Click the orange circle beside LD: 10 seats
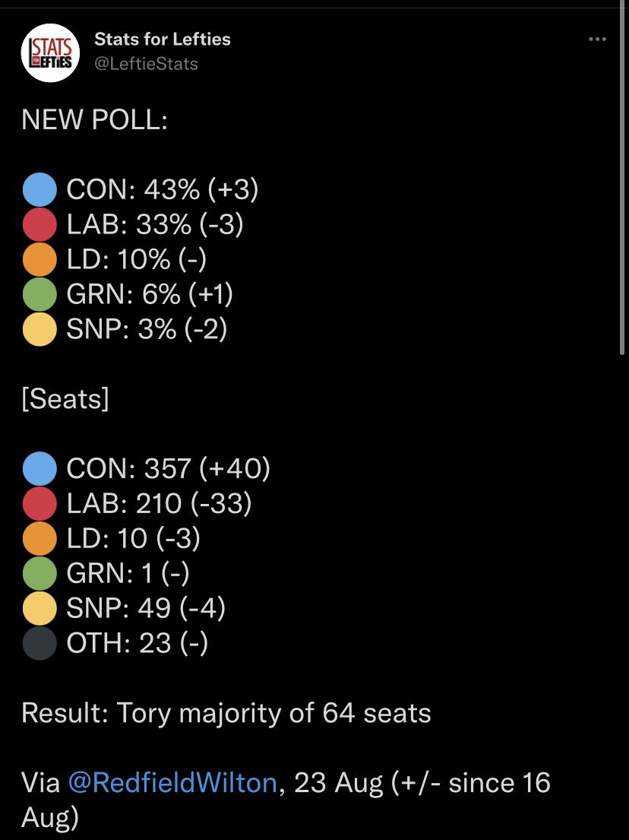The height and width of the screenshot is (840, 629). [x=40, y=538]
